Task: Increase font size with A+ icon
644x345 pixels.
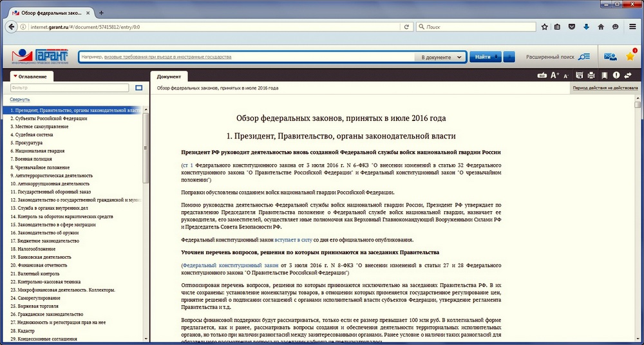Action: point(555,75)
